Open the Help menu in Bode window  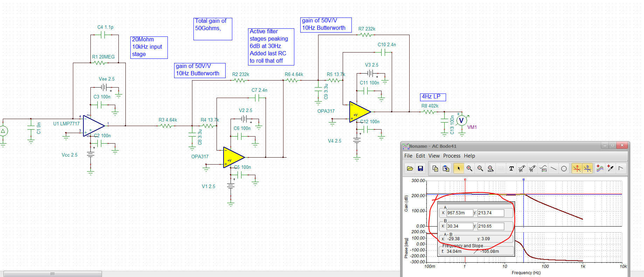click(x=470, y=156)
